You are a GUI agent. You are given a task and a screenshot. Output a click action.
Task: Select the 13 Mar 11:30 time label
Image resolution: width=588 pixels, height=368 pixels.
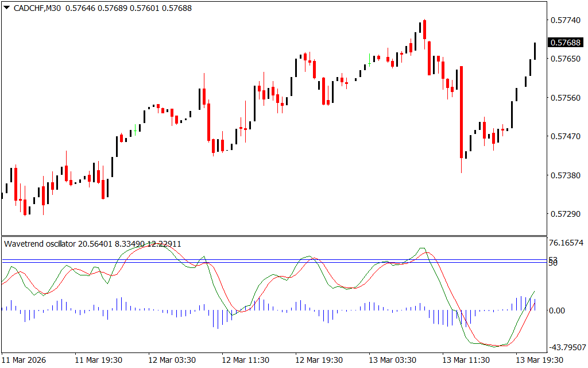click(x=466, y=360)
